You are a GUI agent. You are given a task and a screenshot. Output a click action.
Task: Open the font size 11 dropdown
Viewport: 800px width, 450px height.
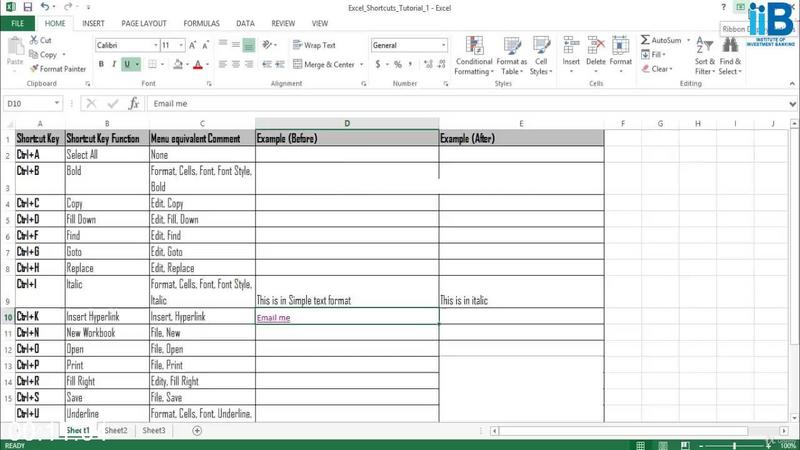[x=181, y=45]
